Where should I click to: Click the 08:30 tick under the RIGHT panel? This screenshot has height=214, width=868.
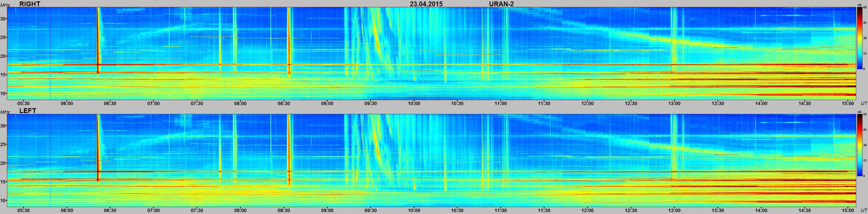[x=284, y=103]
